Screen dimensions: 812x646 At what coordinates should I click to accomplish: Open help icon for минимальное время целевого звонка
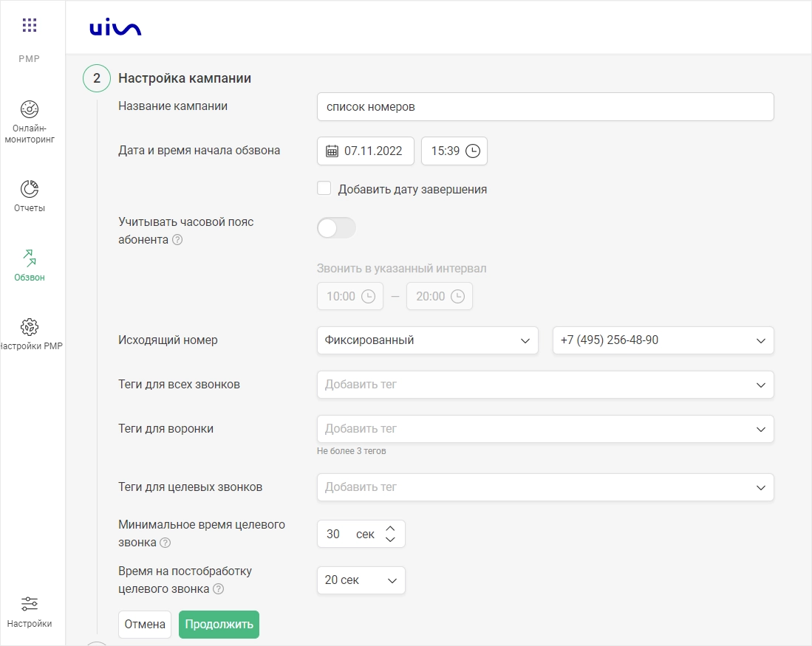coord(166,543)
